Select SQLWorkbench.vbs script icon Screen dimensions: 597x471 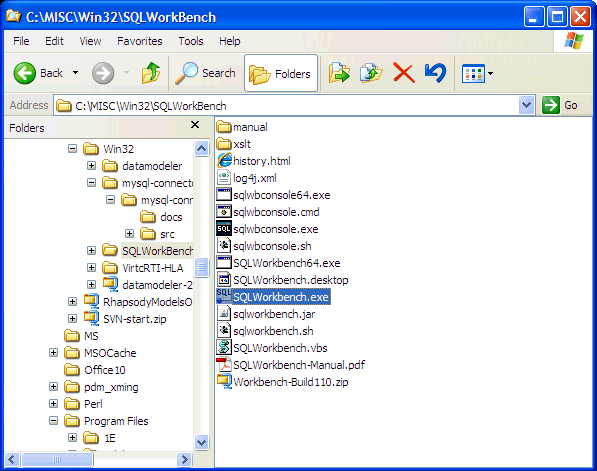pyautogui.click(x=224, y=348)
